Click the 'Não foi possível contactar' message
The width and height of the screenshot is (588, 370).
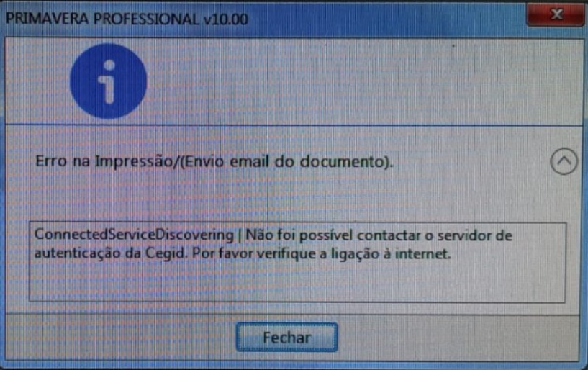pyautogui.click(x=333, y=235)
